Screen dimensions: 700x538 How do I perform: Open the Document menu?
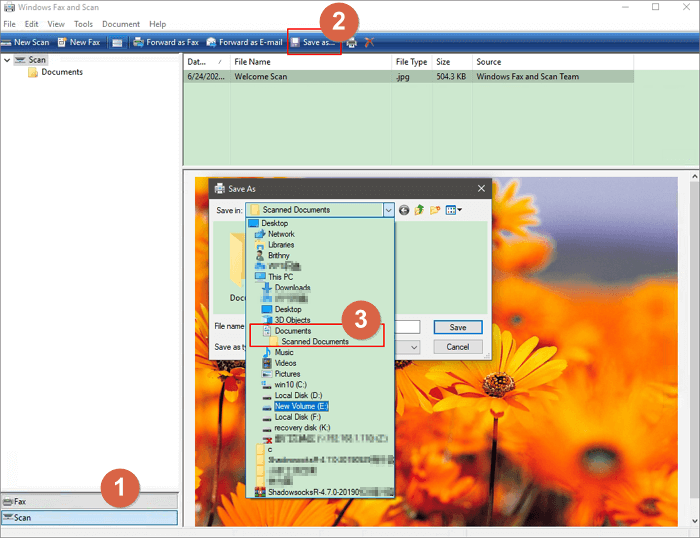point(121,24)
